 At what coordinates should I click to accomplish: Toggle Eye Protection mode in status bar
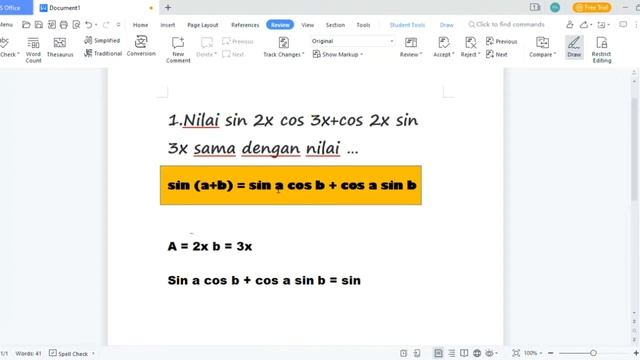coord(489,353)
